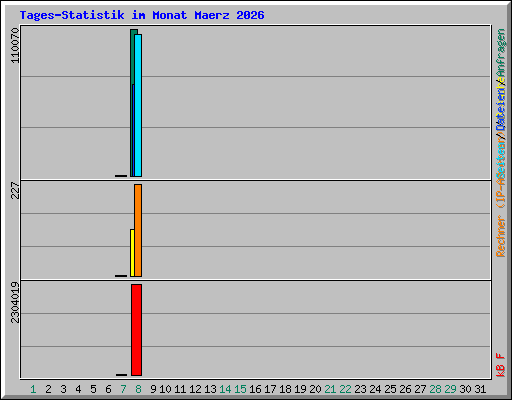Click day 6 on the x-axis
Screen dimensions: 512x400
point(108,389)
